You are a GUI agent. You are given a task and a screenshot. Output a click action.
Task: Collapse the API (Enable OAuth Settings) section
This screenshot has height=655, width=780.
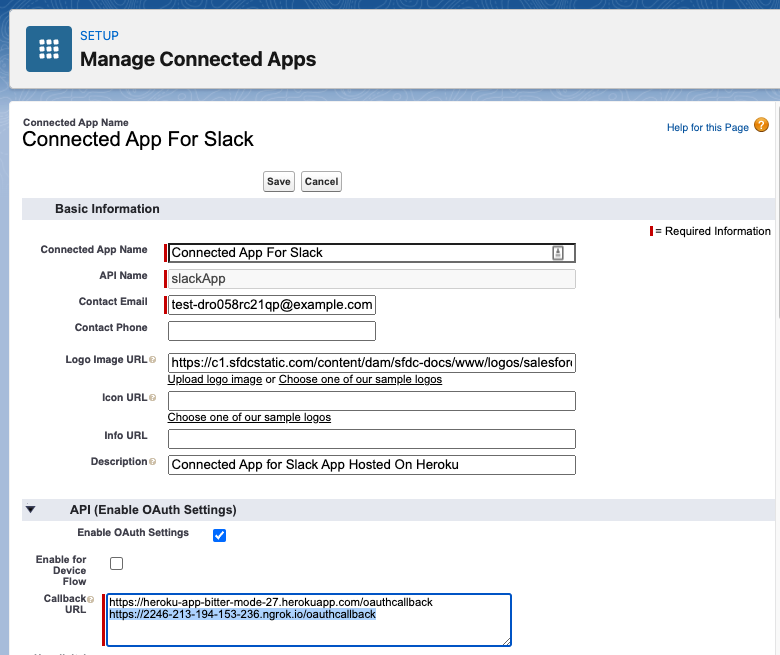31,509
